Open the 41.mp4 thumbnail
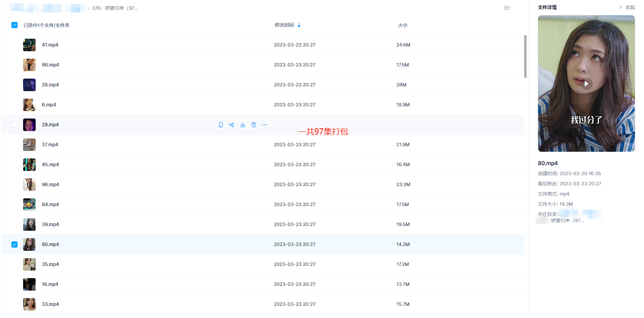Viewport: 644px width, 318px height. (29, 45)
